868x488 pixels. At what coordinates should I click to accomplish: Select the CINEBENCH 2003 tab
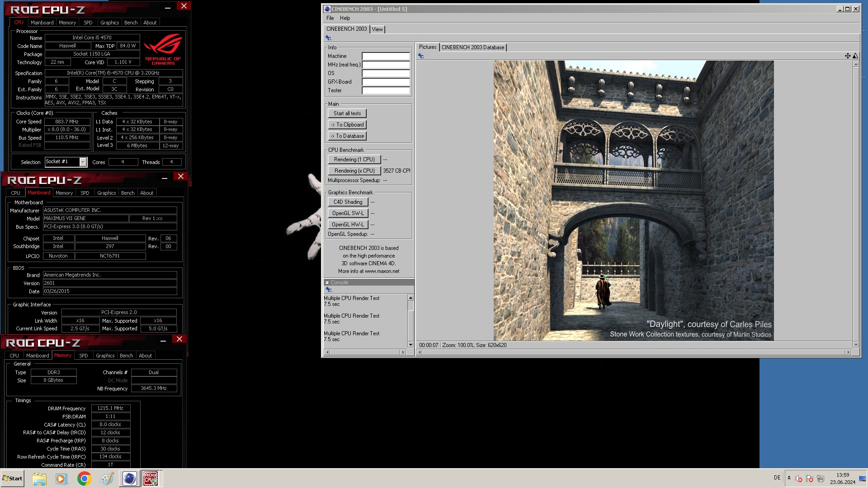coord(347,29)
